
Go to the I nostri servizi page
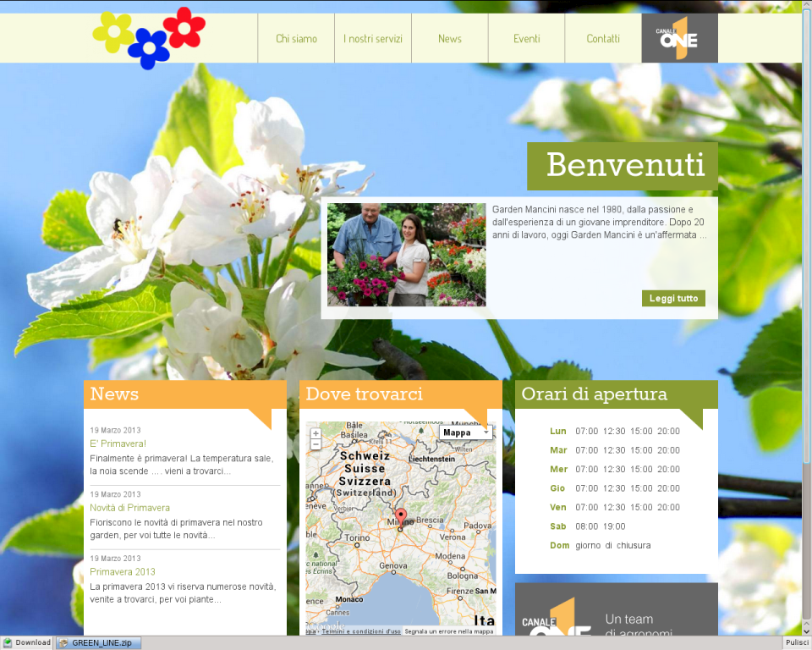[373, 39]
